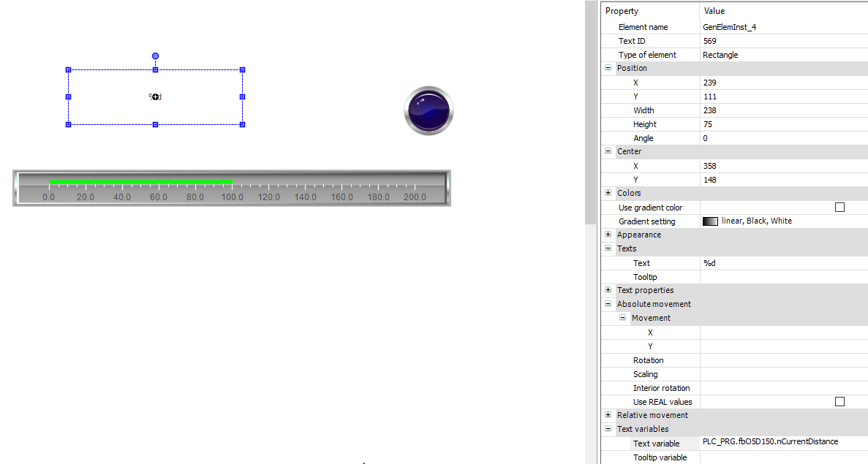Expand the Relative movement section
The image size is (868, 464).
608,415
